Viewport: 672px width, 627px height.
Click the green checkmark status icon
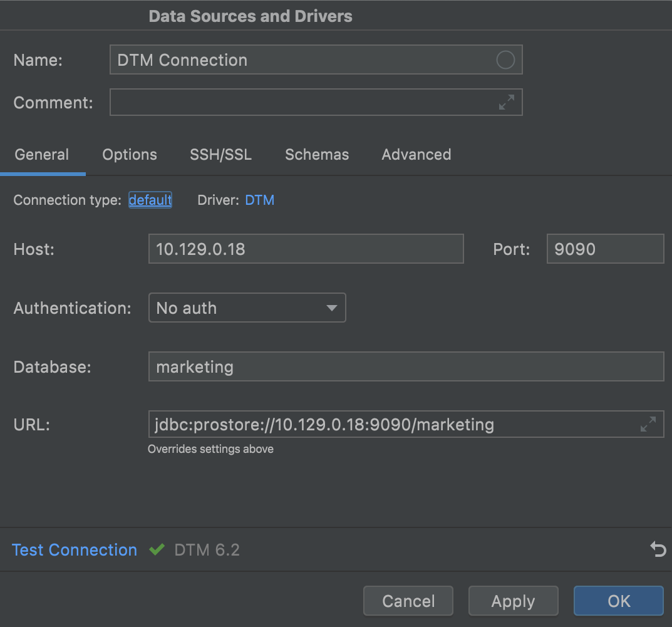[157, 550]
